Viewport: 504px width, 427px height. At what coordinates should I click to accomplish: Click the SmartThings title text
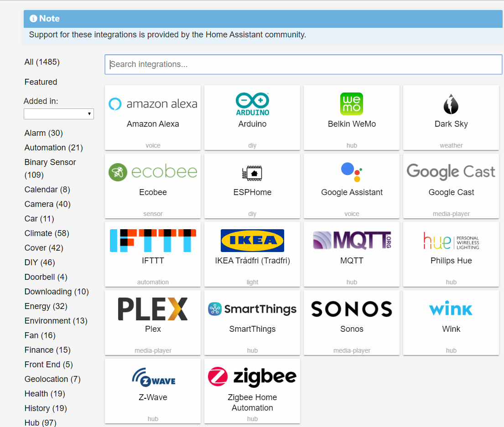tap(252, 329)
